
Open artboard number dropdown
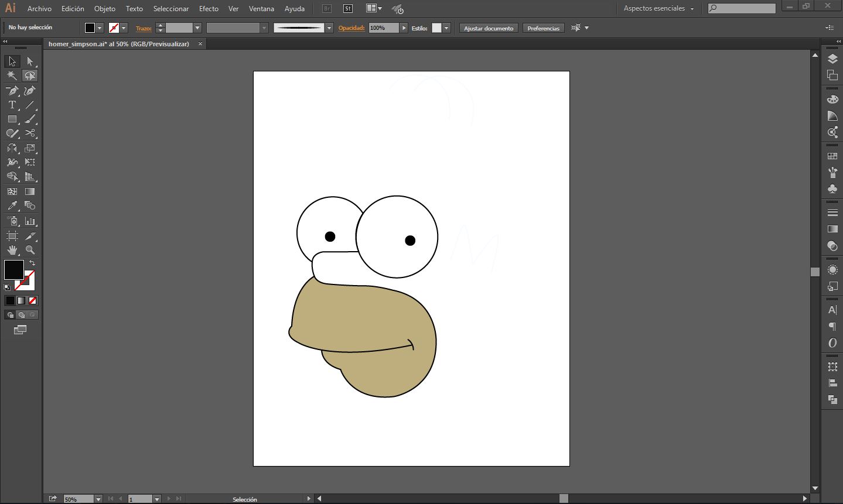(157, 499)
